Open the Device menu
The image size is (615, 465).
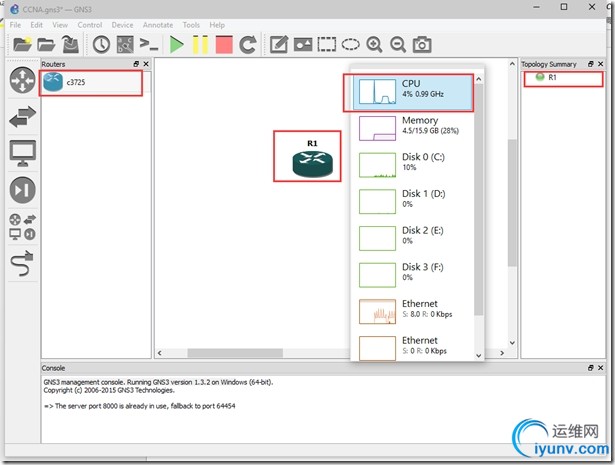coord(122,25)
